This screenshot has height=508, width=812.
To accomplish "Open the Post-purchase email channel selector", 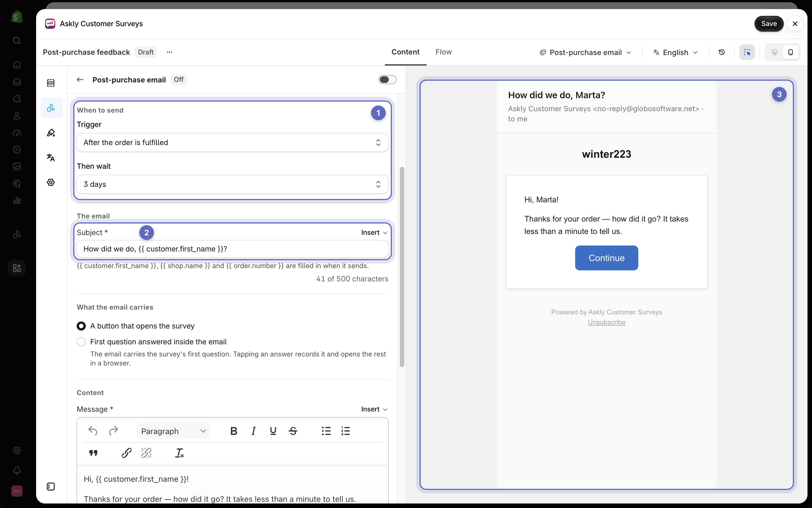I will coord(586,52).
